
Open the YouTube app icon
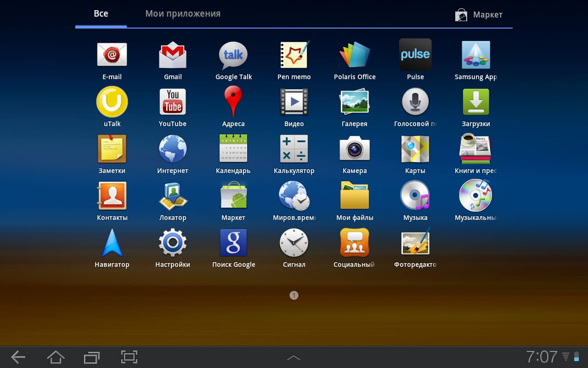(x=173, y=102)
